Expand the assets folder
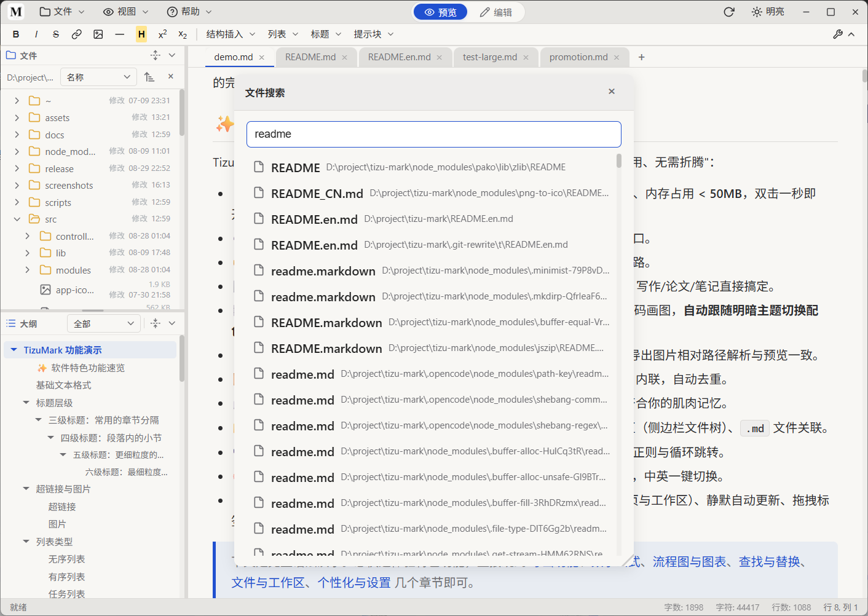This screenshot has height=616, width=868. click(17, 117)
